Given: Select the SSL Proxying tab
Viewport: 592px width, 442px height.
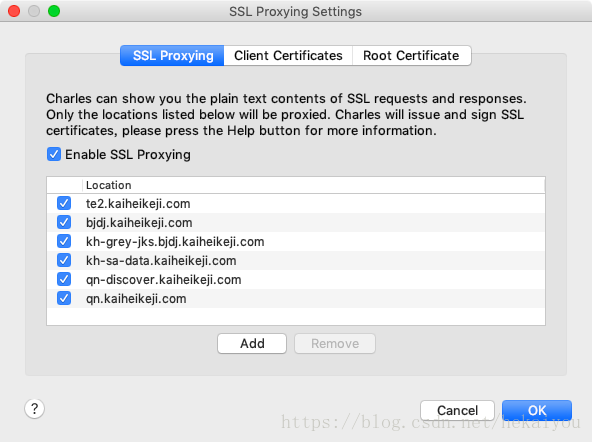Looking at the screenshot, I should coord(172,55).
